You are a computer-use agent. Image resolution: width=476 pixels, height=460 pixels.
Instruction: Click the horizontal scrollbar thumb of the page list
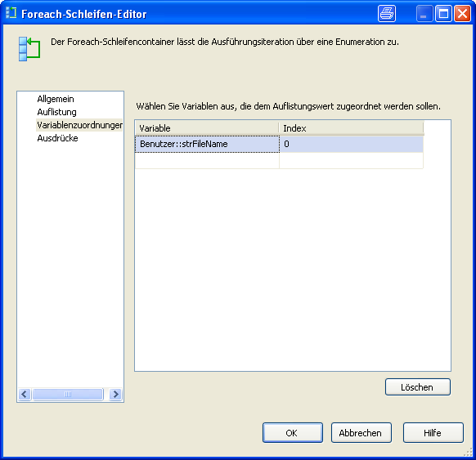68,394
